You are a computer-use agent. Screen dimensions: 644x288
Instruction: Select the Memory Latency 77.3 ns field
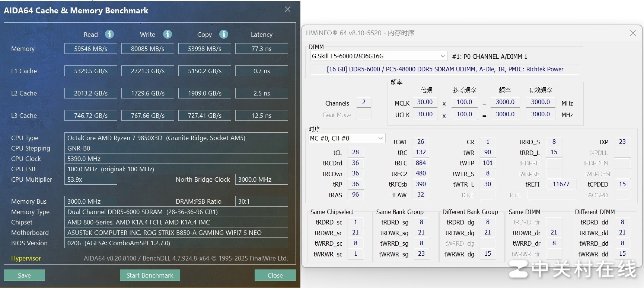pyautogui.click(x=261, y=49)
